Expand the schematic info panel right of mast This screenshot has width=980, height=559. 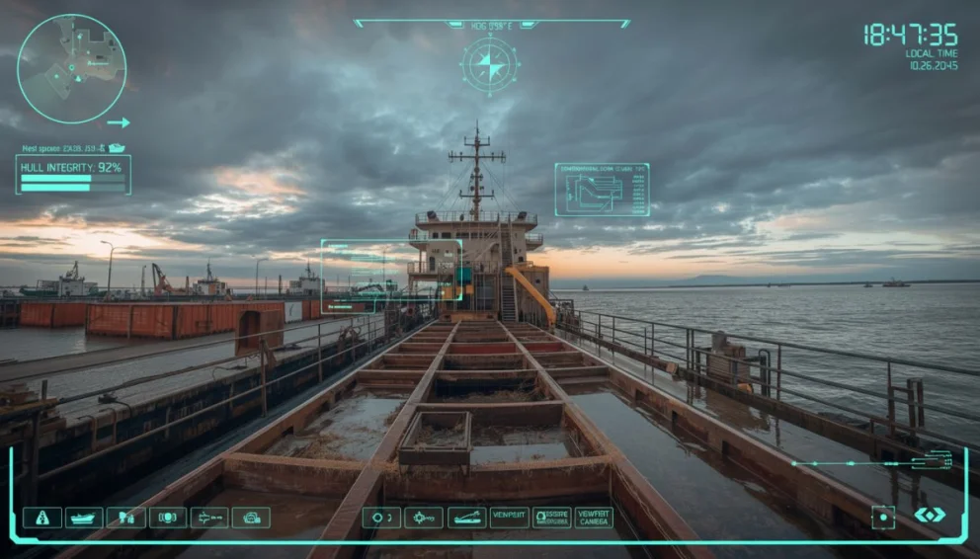(x=602, y=190)
